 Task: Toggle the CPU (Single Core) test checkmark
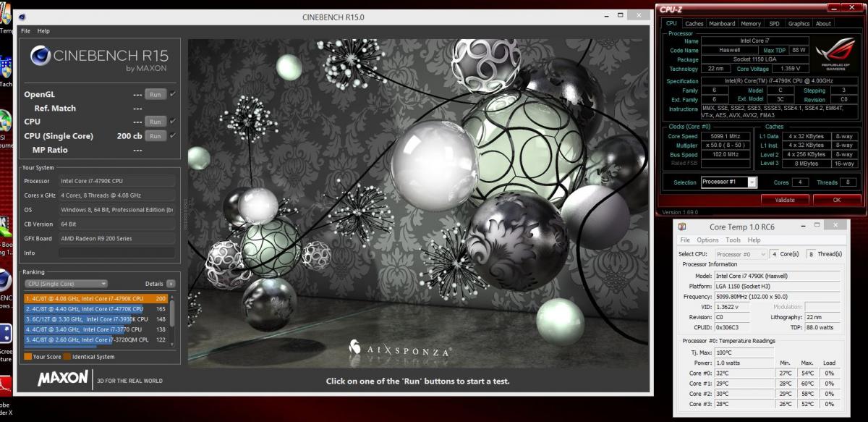coord(173,135)
